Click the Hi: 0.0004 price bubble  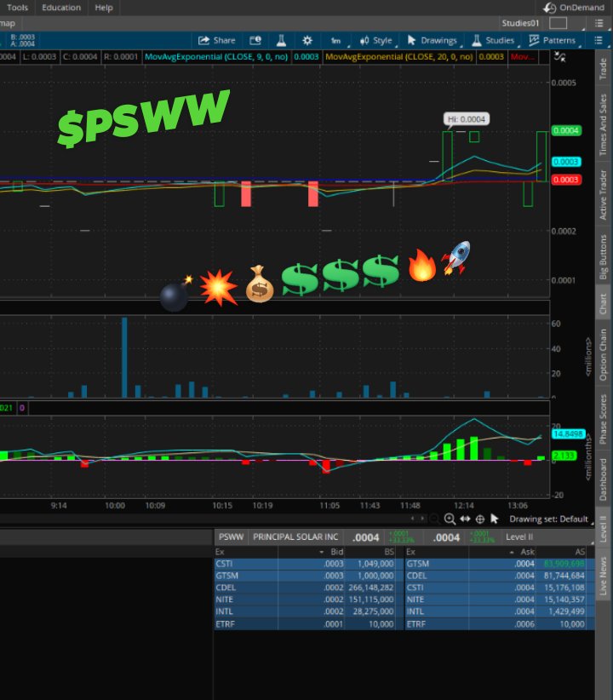[466, 119]
